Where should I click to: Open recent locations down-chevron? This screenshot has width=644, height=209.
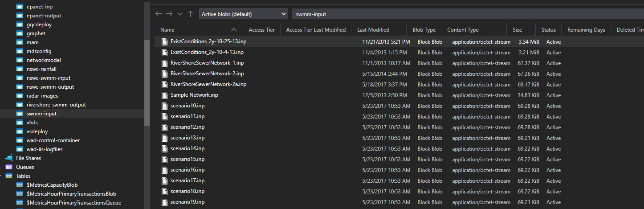[x=180, y=14]
